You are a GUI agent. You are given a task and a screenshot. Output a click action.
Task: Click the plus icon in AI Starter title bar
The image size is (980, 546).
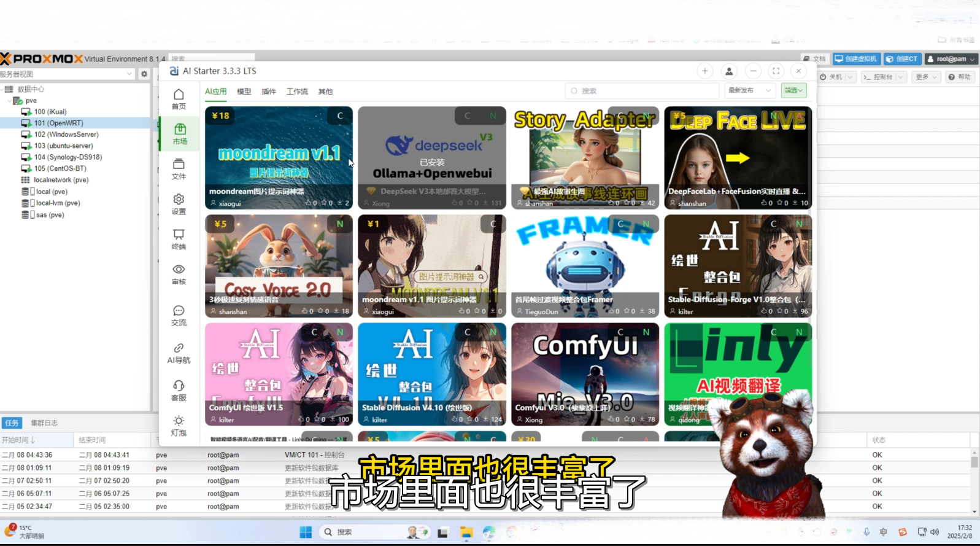(x=704, y=71)
